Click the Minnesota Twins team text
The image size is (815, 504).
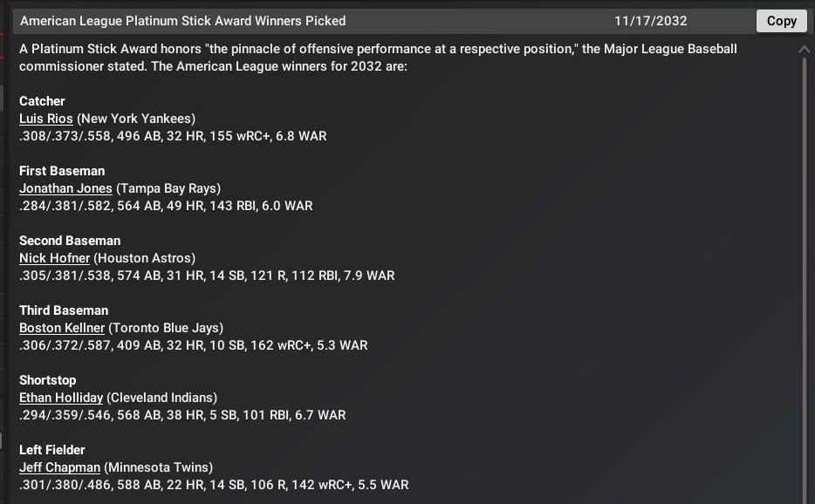(157, 467)
